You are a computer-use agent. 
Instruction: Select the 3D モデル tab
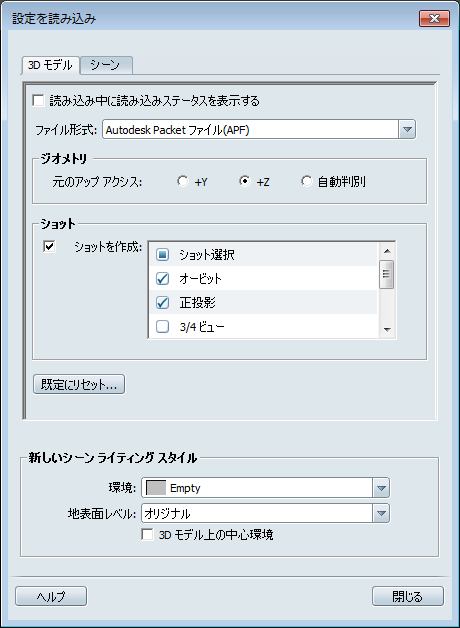(50, 65)
